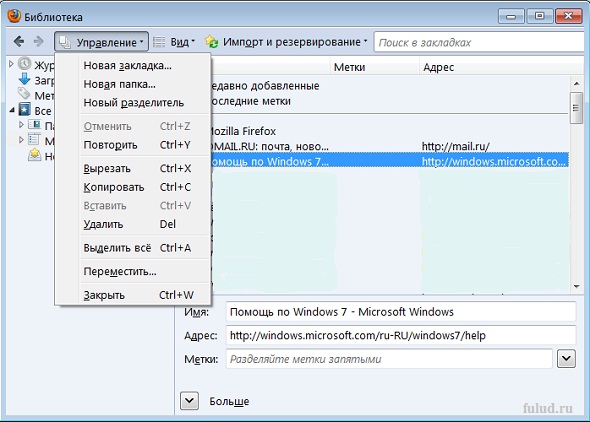Collapse the All Bookmarks tree node
590x422 pixels.
pos(12,110)
